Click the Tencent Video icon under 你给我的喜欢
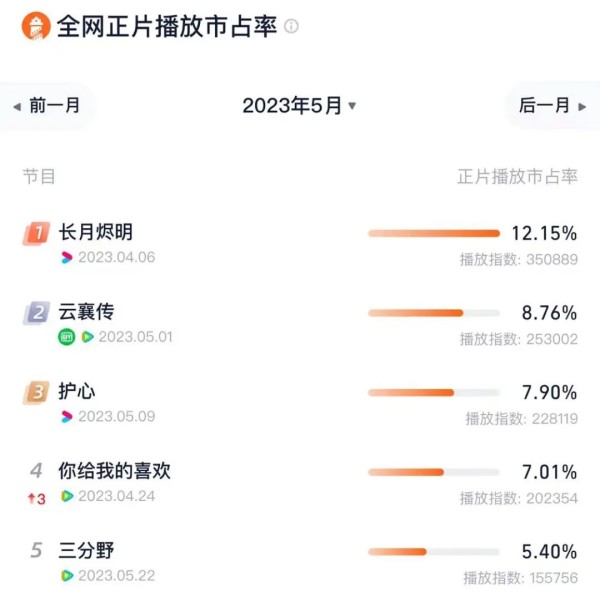Image resolution: width=600 pixels, height=592 pixels. (67, 496)
